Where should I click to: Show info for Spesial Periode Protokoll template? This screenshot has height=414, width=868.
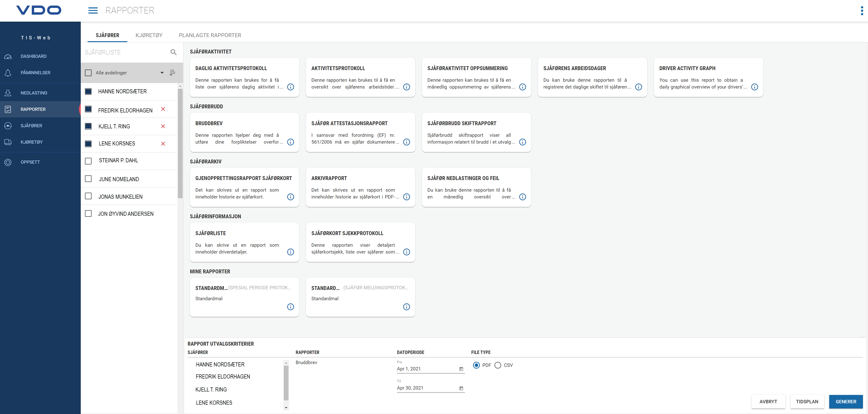tap(290, 307)
